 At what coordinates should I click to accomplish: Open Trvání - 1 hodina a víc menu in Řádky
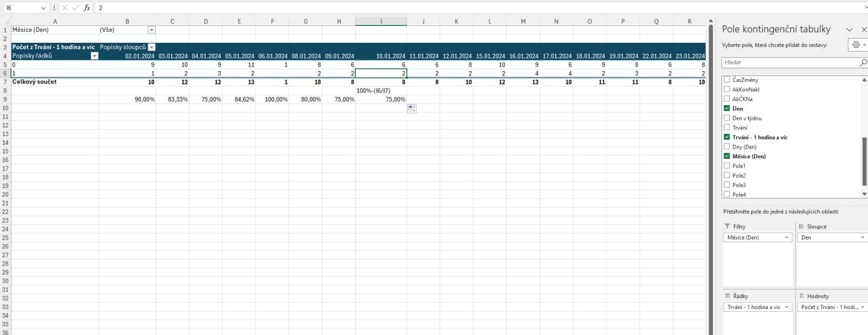787,307
